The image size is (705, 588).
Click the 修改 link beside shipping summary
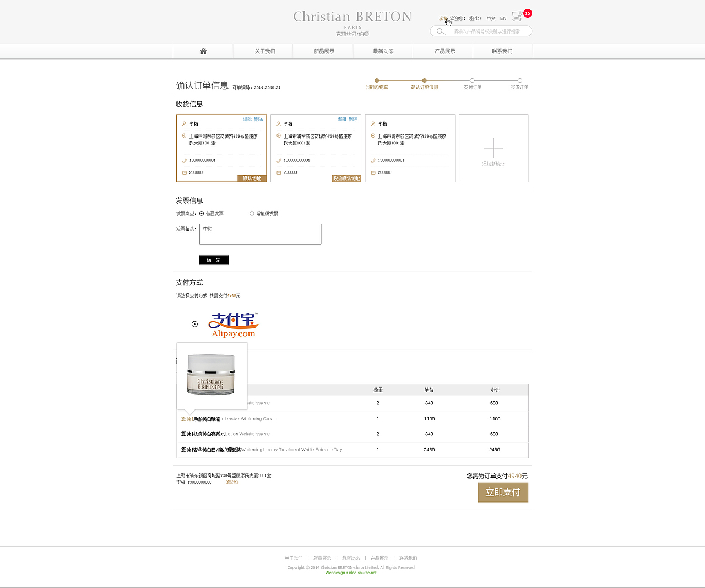click(x=231, y=482)
